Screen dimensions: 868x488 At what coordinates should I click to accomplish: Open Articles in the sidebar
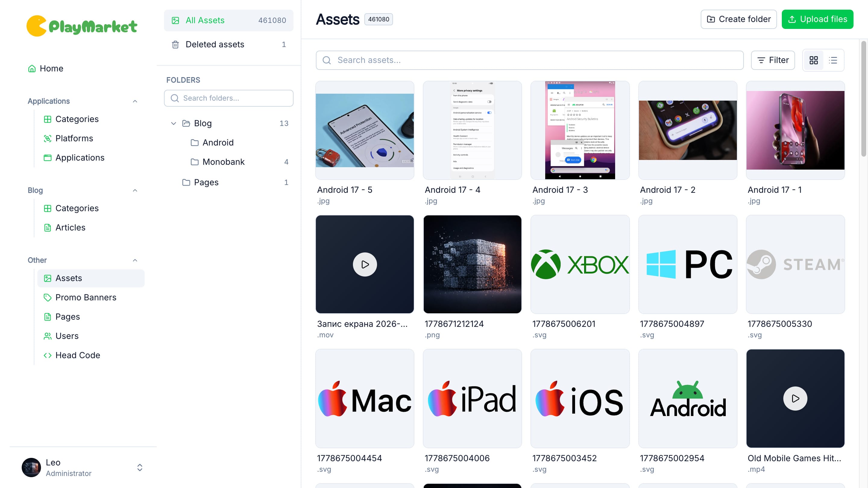[91, 227]
